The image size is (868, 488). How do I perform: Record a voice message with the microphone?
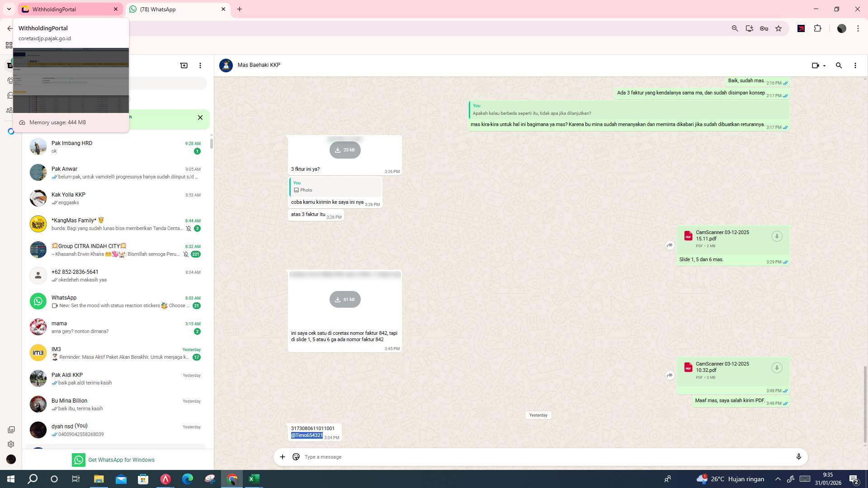coord(799,457)
